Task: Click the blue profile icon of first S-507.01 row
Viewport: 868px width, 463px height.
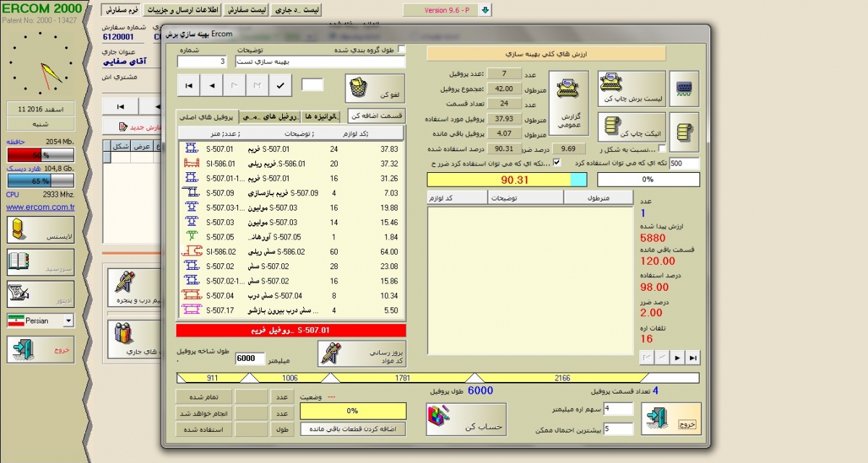Action: [x=192, y=148]
